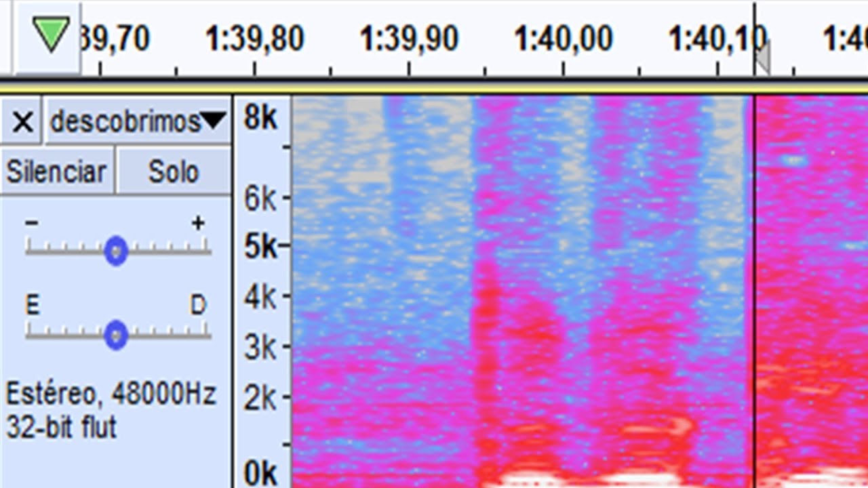Close the descobrimos track with X

(x=22, y=122)
